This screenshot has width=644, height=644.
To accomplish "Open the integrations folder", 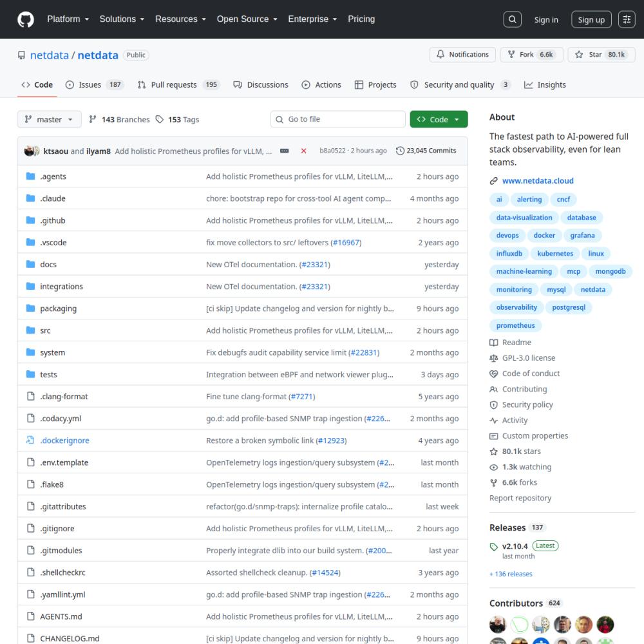I will coord(61,287).
